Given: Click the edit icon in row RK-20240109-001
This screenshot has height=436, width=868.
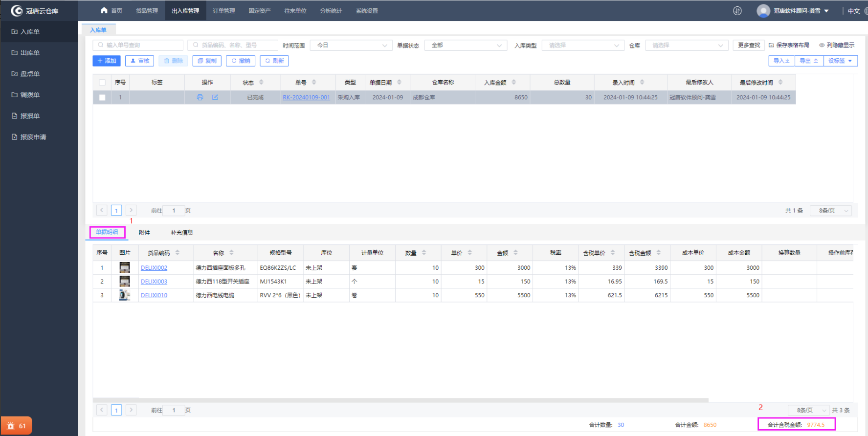Looking at the screenshot, I should pos(215,97).
